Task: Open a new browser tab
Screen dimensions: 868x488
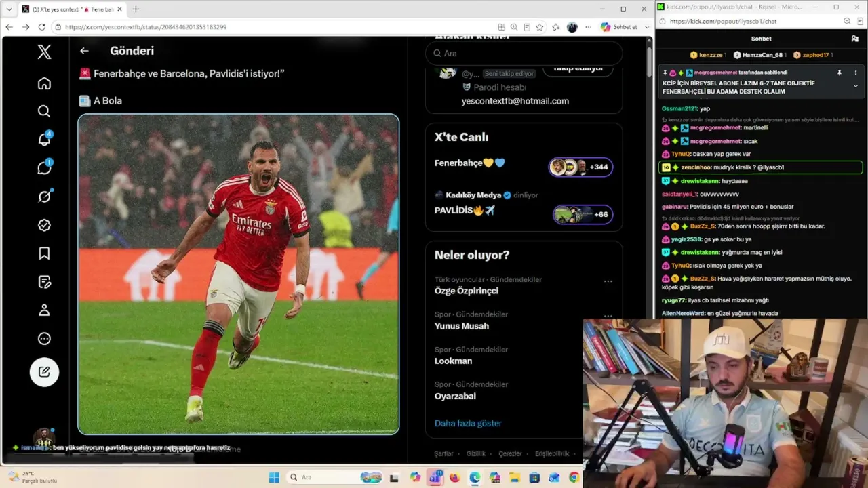Action: pos(136,9)
